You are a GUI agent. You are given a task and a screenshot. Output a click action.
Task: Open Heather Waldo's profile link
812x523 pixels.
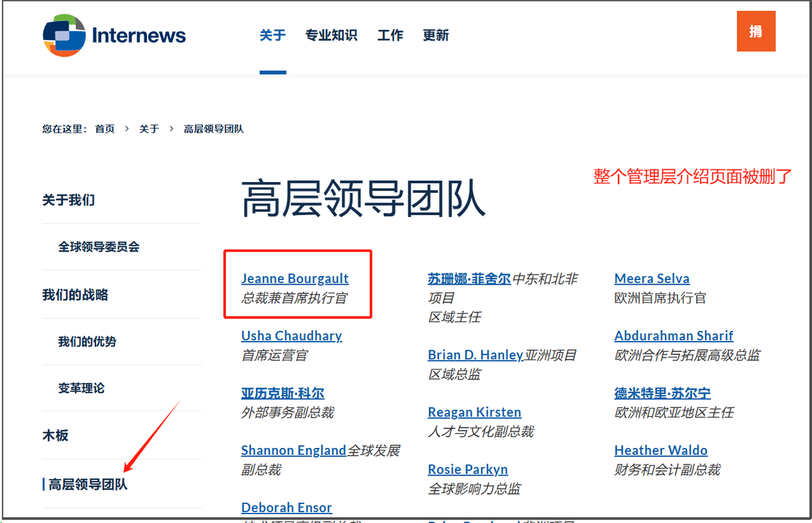[x=661, y=451]
